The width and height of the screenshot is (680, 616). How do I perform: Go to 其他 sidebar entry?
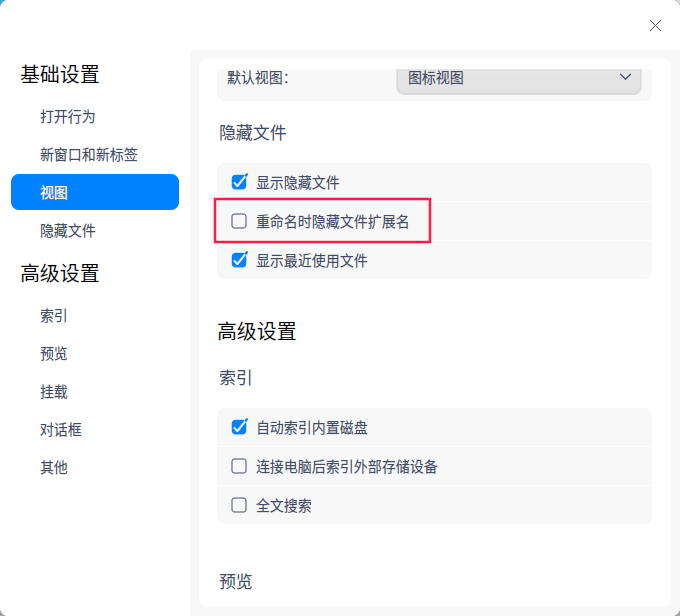(x=54, y=467)
